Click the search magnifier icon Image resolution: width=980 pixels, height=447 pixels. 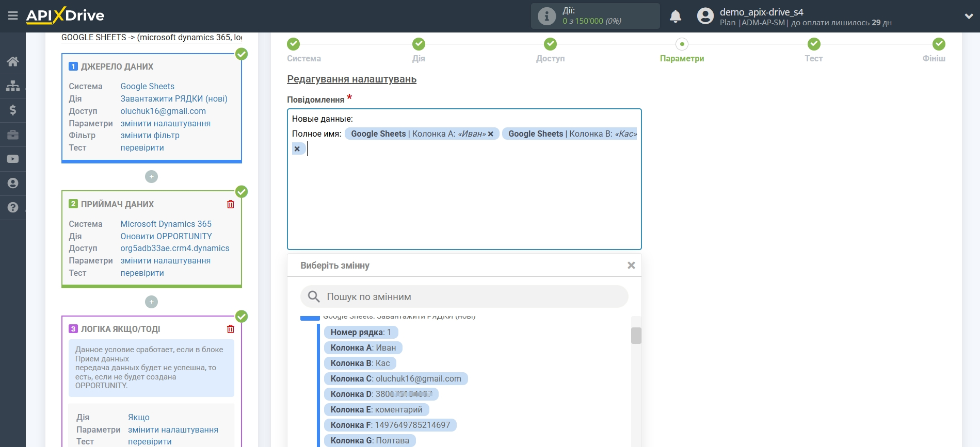coord(314,296)
